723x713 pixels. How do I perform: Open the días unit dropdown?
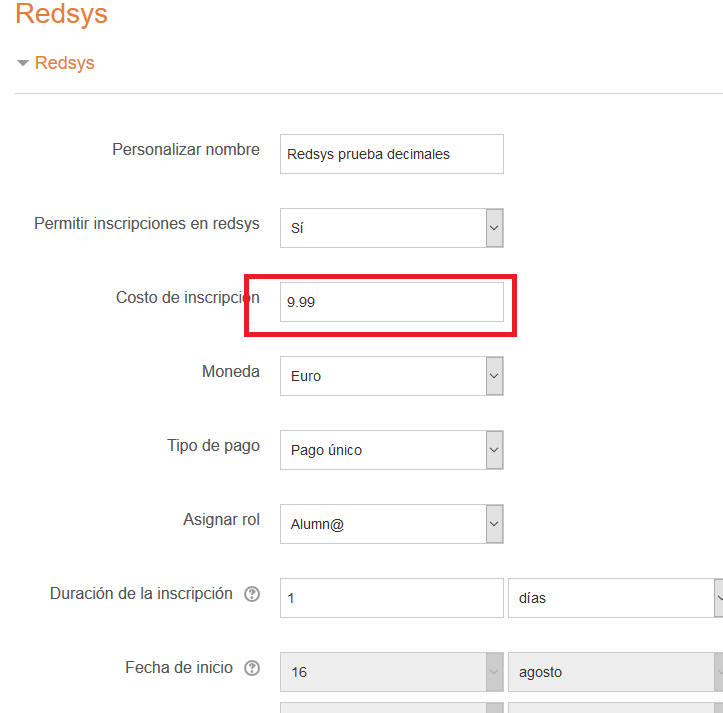click(616, 598)
